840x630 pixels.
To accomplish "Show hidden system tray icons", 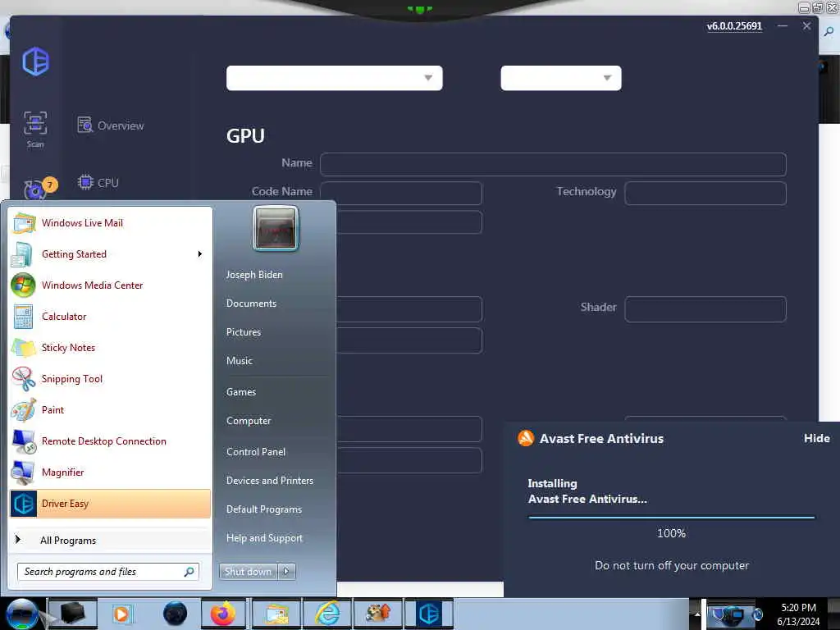I will (696, 614).
